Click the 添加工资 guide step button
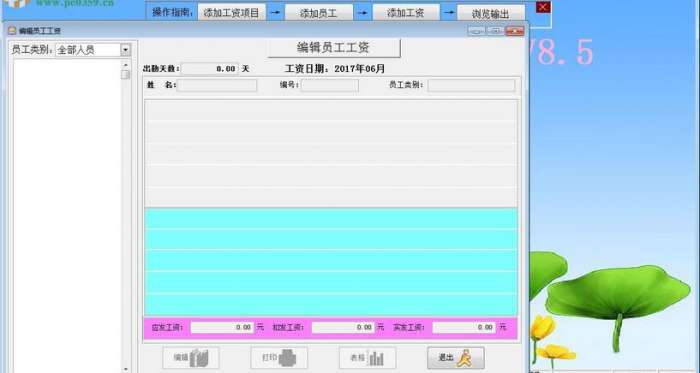Screen dimensions: 700x373 coord(405,13)
